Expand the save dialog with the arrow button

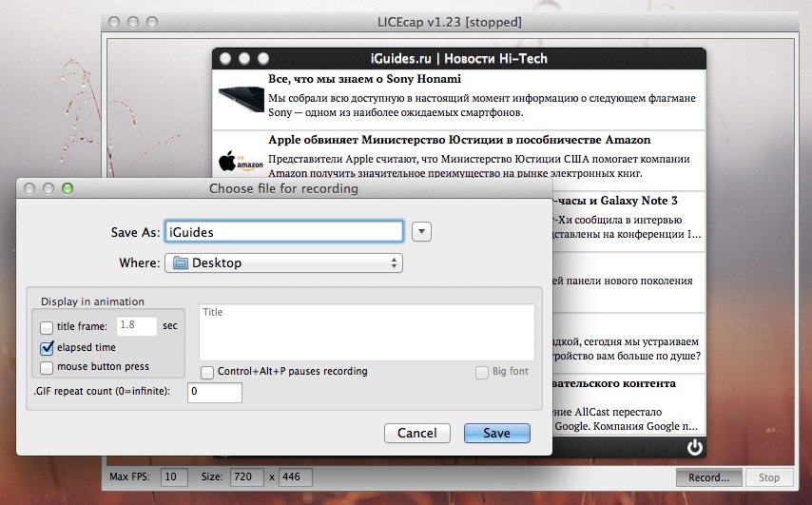pos(421,231)
